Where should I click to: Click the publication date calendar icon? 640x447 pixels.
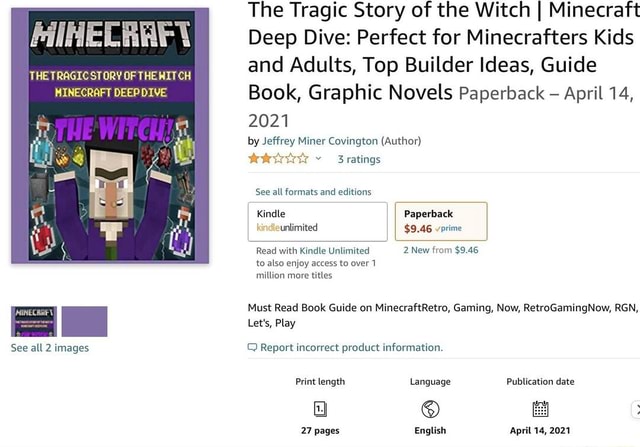(x=540, y=408)
